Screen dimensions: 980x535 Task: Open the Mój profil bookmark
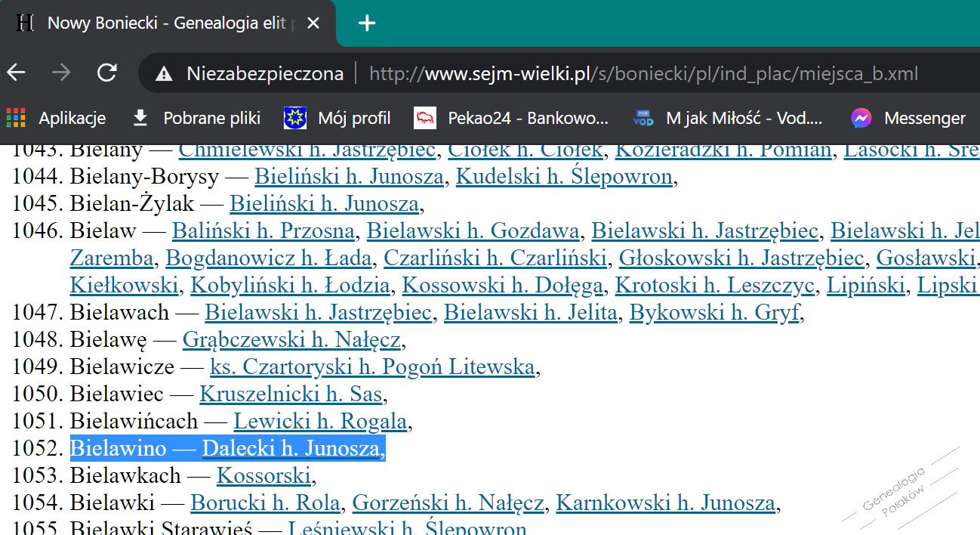(x=337, y=118)
